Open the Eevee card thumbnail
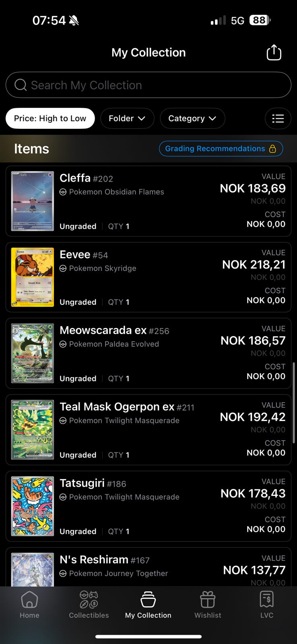Viewport: 297px width, 644px height. pyautogui.click(x=33, y=277)
